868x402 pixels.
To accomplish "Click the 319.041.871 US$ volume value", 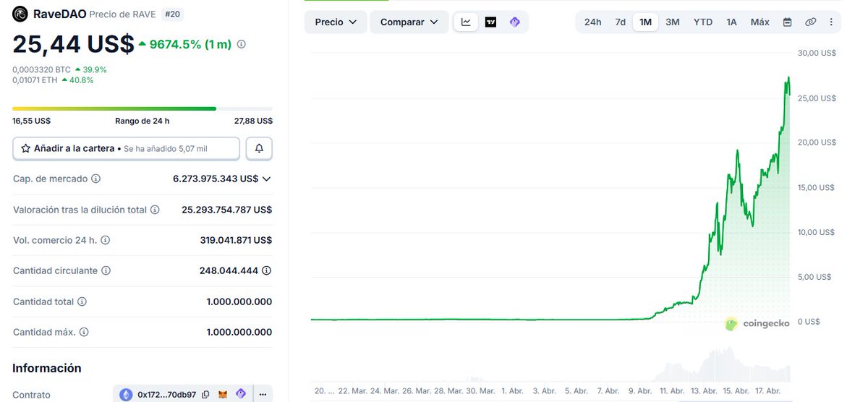I will 236,240.
